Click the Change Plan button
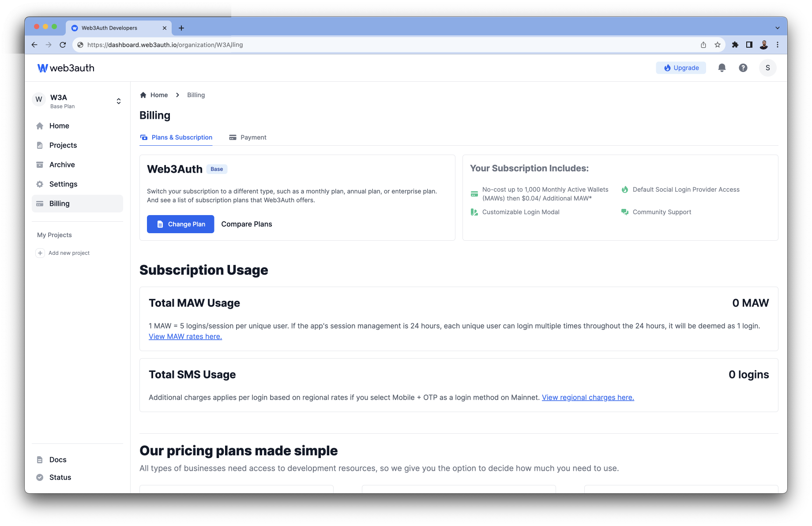The height and width of the screenshot is (526, 812). point(180,224)
